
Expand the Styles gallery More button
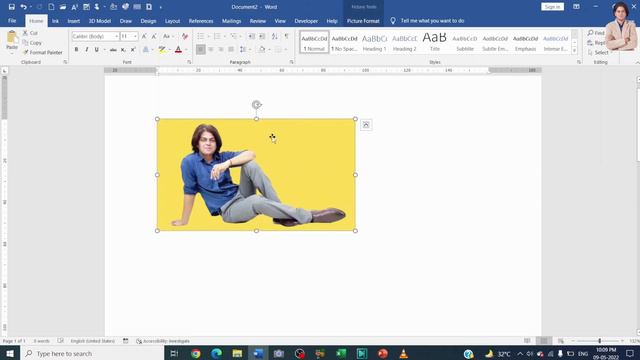[574, 51]
